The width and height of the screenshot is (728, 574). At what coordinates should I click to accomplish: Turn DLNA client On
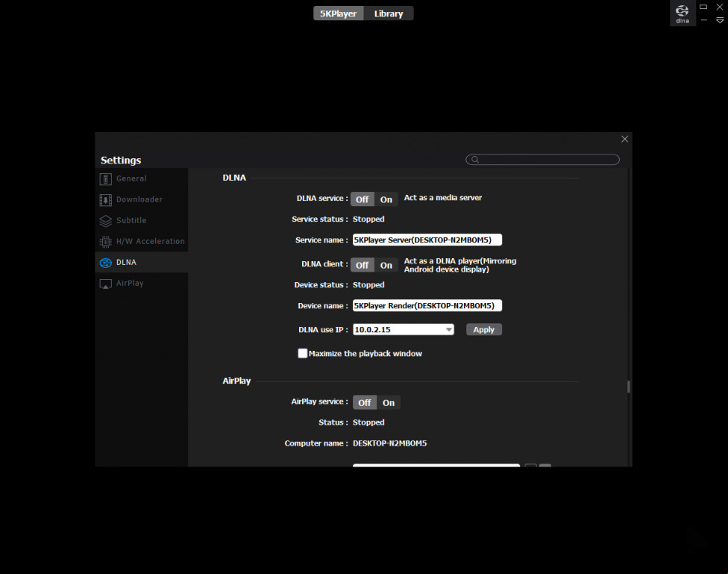386,265
